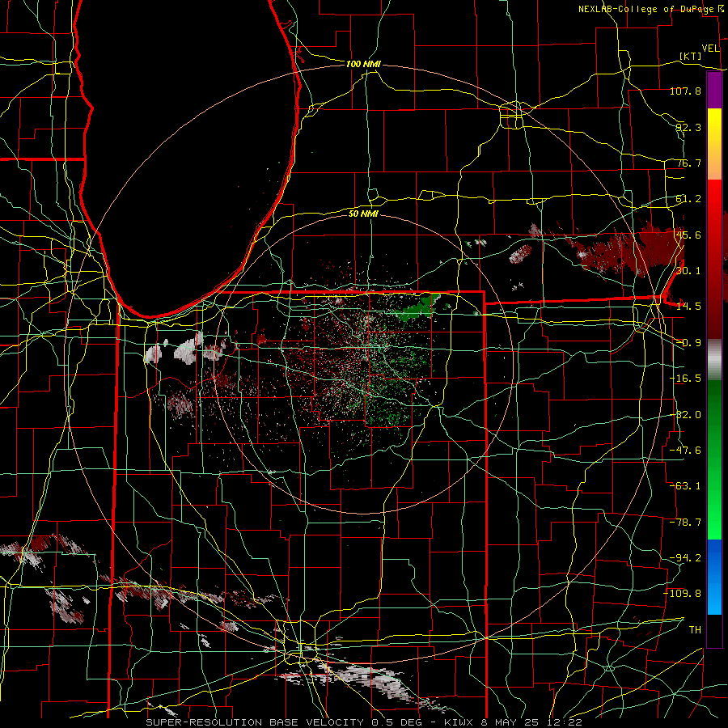The width and height of the screenshot is (728, 728).
Task: Click the -0.9 velocity scale value
Action: point(688,343)
